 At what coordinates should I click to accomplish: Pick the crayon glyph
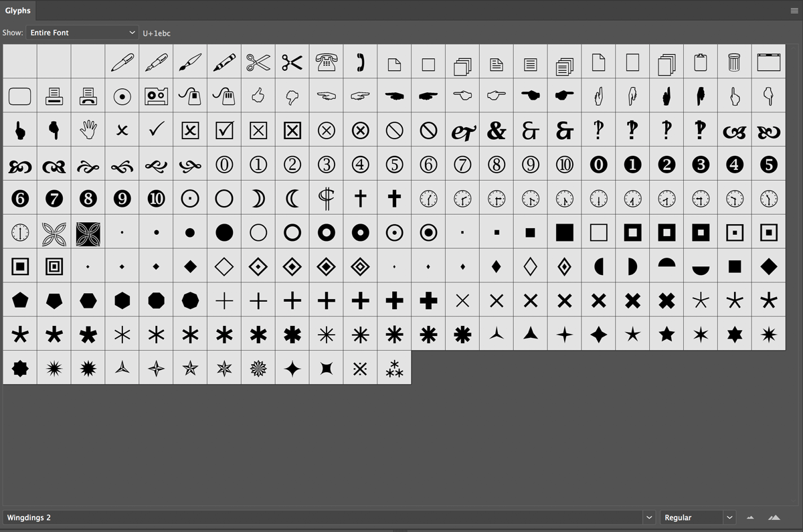pyautogui.click(x=224, y=62)
